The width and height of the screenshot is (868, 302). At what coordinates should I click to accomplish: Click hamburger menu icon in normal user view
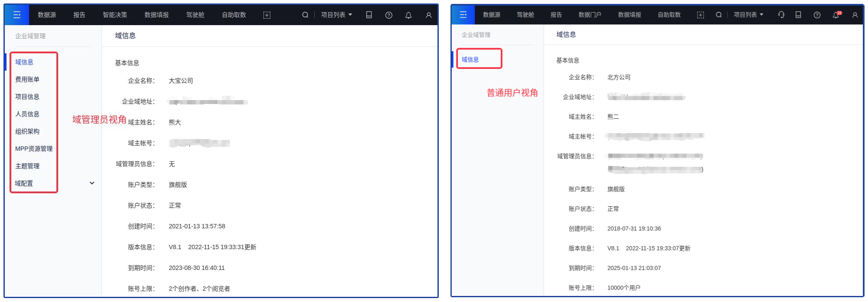pyautogui.click(x=463, y=15)
